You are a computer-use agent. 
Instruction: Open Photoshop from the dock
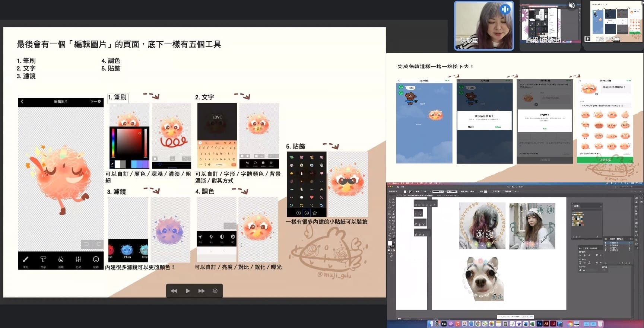[539, 324]
